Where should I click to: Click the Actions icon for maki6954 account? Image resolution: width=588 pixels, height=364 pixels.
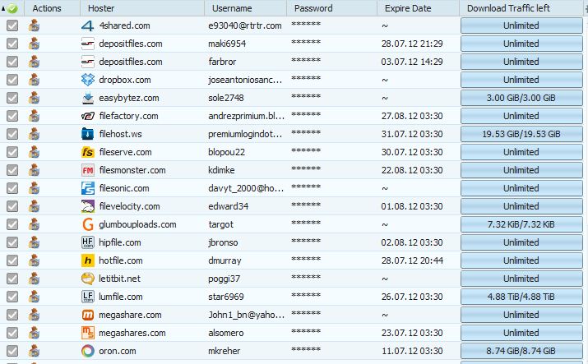34,44
